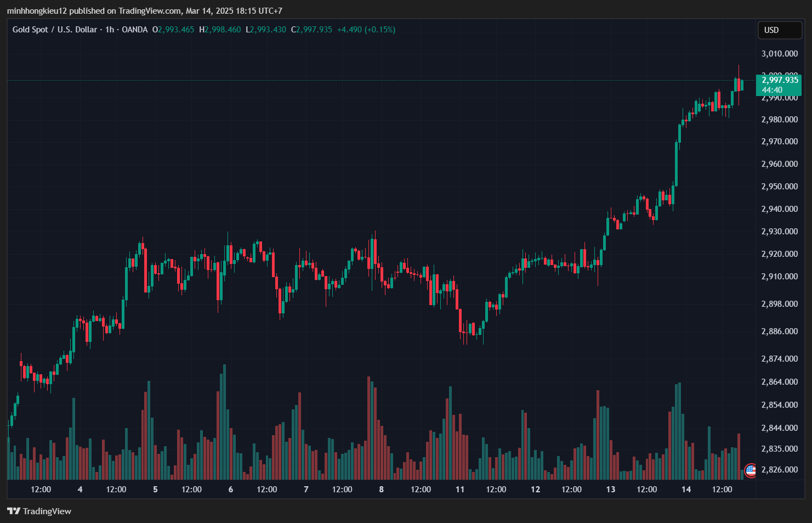Click the 2,920.000 price axis label
The height and width of the screenshot is (523, 812).
(779, 254)
